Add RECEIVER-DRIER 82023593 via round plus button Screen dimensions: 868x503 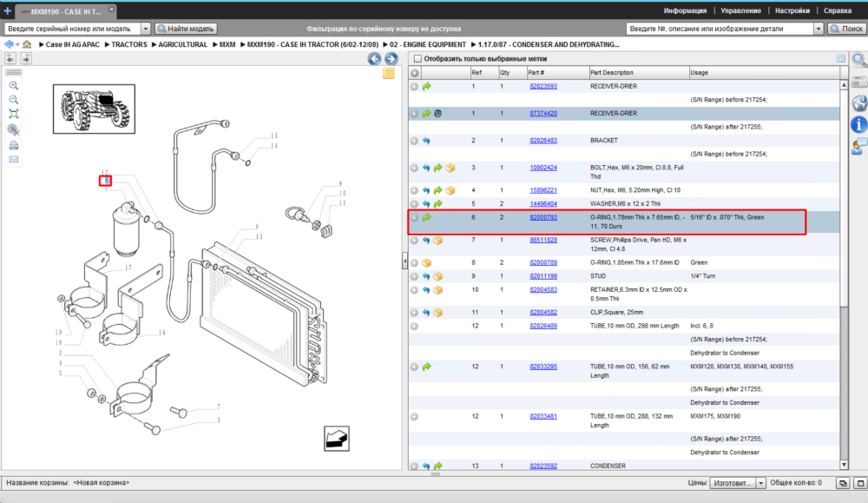point(414,86)
